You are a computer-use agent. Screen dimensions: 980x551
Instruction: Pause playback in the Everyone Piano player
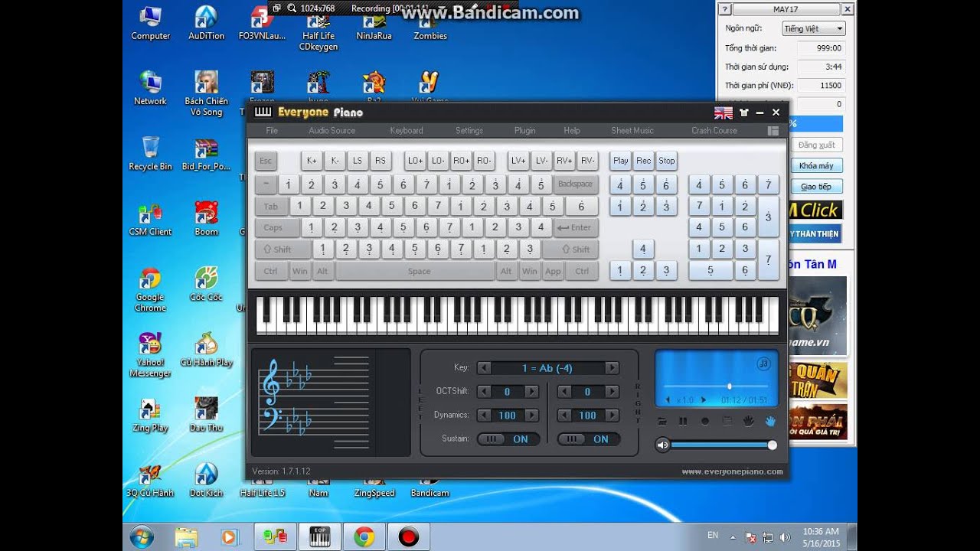683,421
